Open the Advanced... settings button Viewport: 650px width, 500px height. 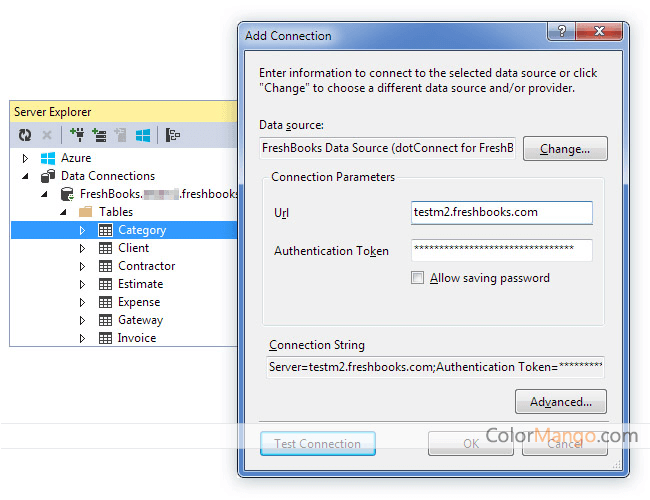point(561,401)
